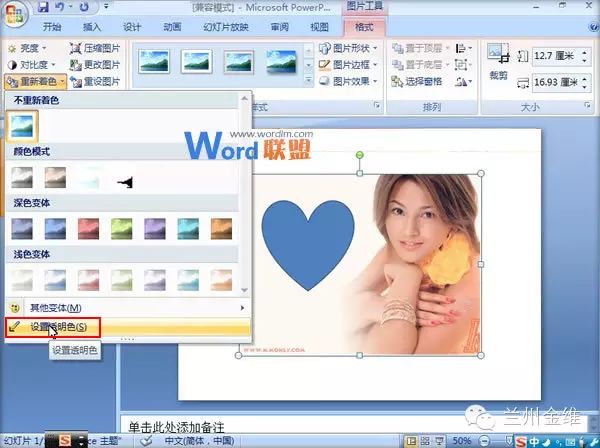Select the washout color mode thumbnail
The image size is (600, 448).
(88, 178)
